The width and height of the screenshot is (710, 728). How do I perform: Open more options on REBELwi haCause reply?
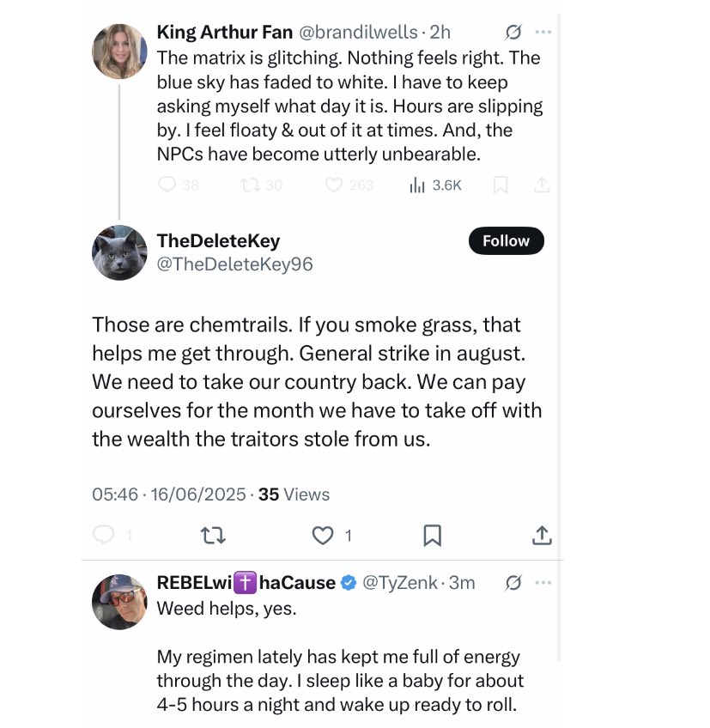coord(543,583)
